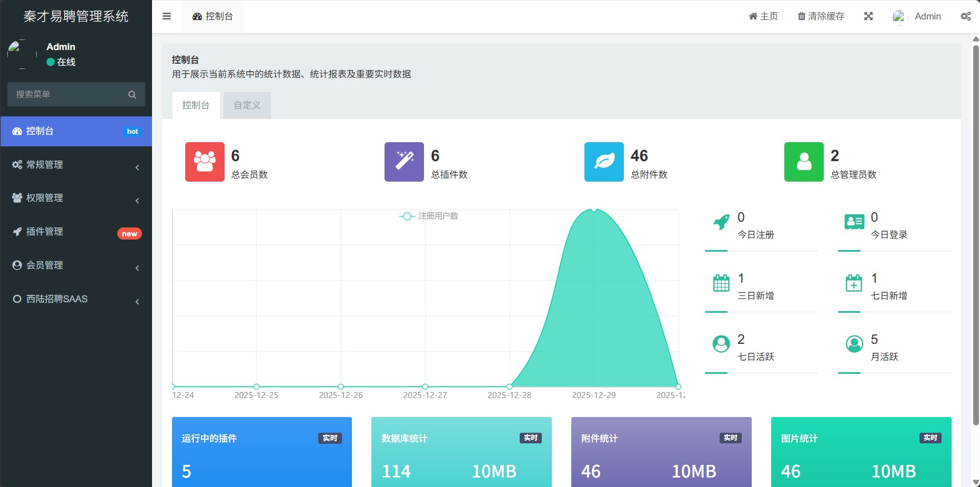Open the 图片统计 card
This screenshot has width=980, height=487.
(861, 452)
